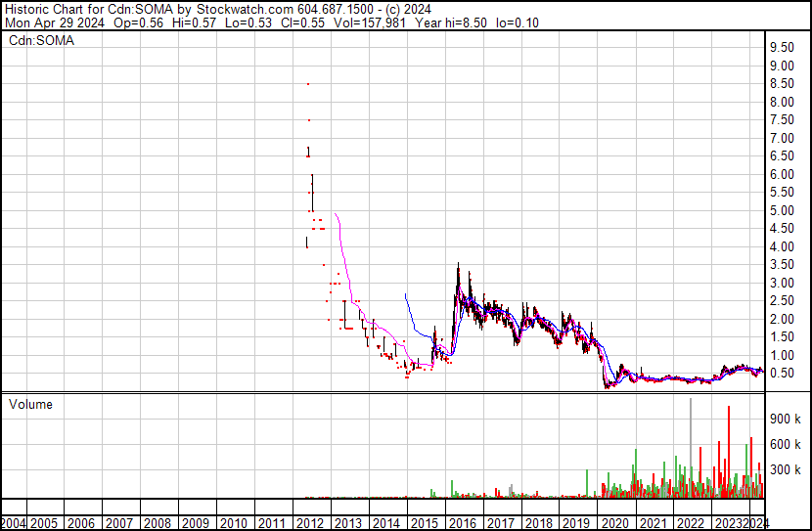Select the 0.50 price axis label
The width and height of the screenshot is (812, 531).
pyautogui.click(x=782, y=373)
